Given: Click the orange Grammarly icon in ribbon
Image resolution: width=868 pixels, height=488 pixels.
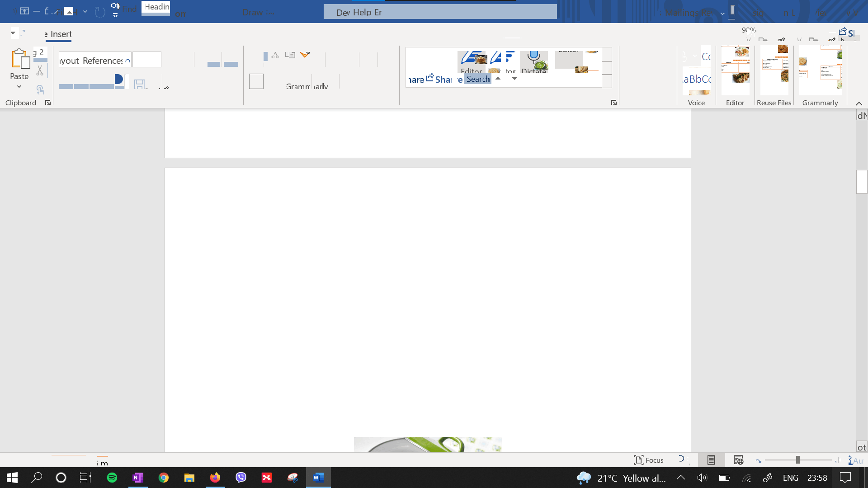Looking at the screenshot, I should pyautogui.click(x=305, y=55).
